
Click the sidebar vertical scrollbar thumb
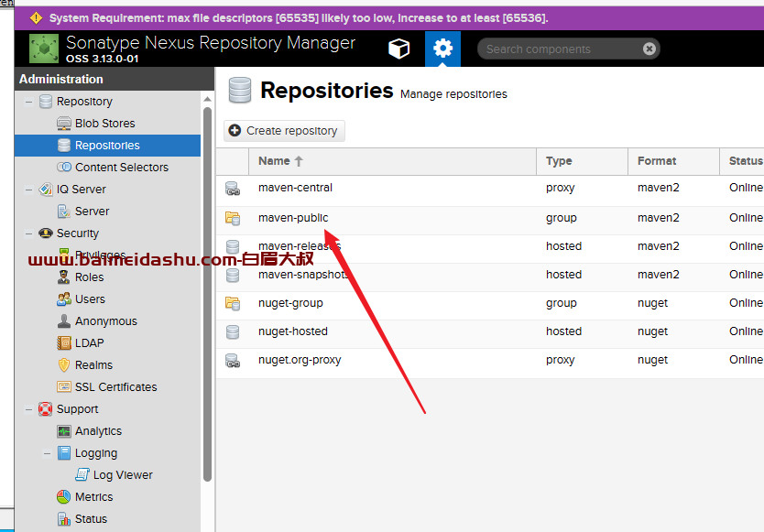pyautogui.click(x=207, y=294)
